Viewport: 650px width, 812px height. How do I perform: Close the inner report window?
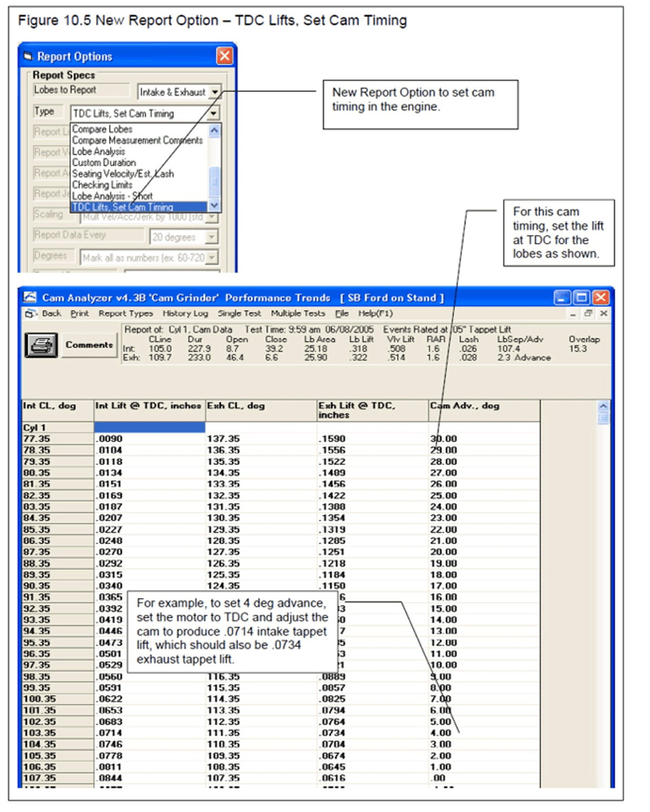(x=603, y=313)
